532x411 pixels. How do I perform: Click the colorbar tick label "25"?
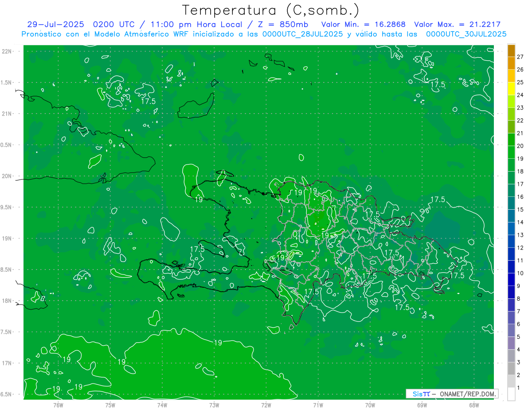tap(520, 82)
